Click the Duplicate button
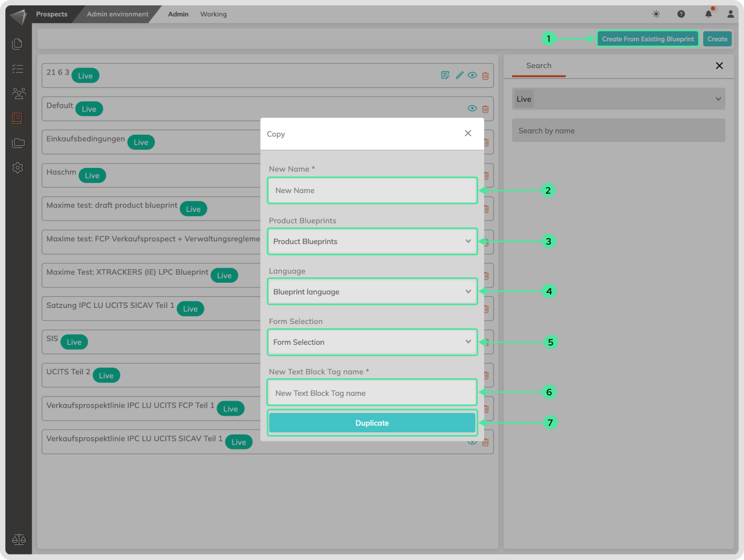Image resolution: width=744 pixels, height=560 pixels. tap(372, 423)
